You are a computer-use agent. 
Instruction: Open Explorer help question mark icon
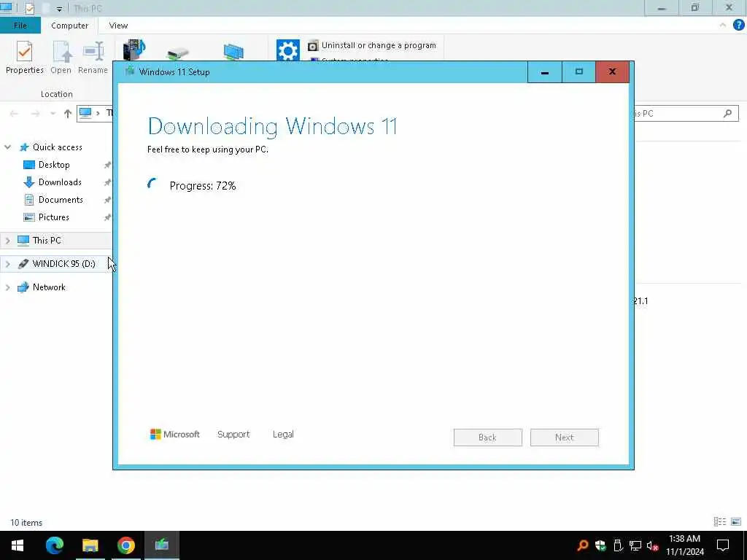[x=738, y=25]
